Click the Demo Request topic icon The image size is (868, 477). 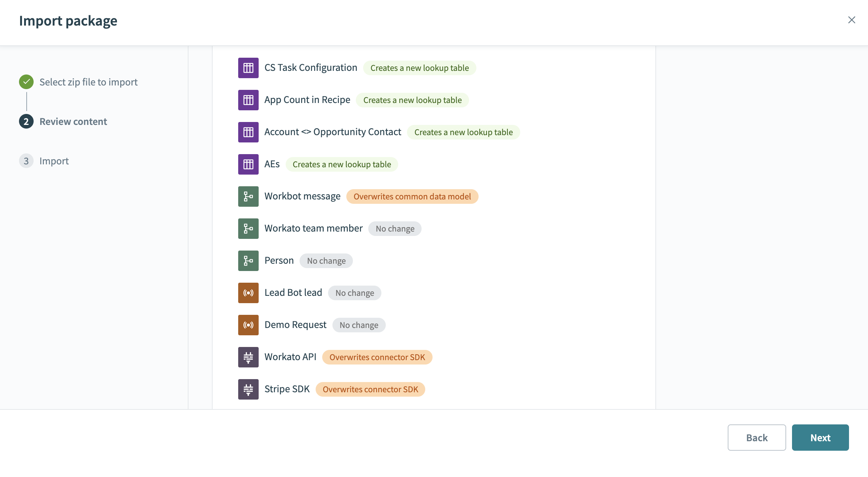pos(248,325)
